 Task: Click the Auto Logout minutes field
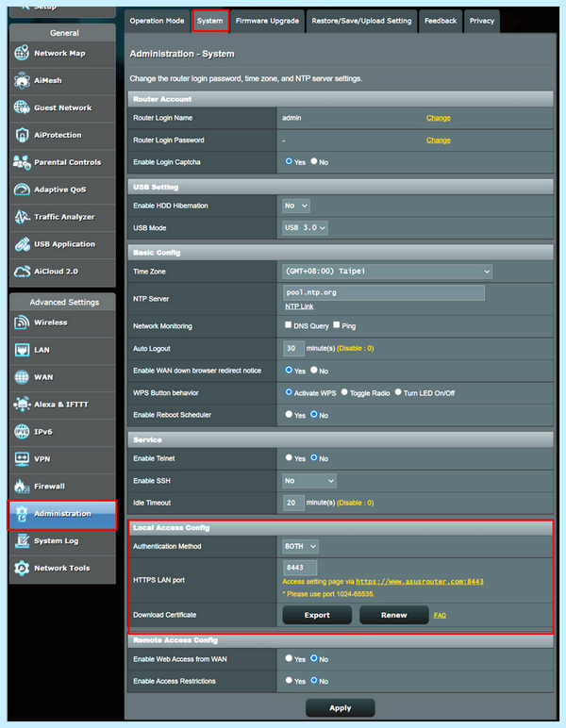coord(293,348)
